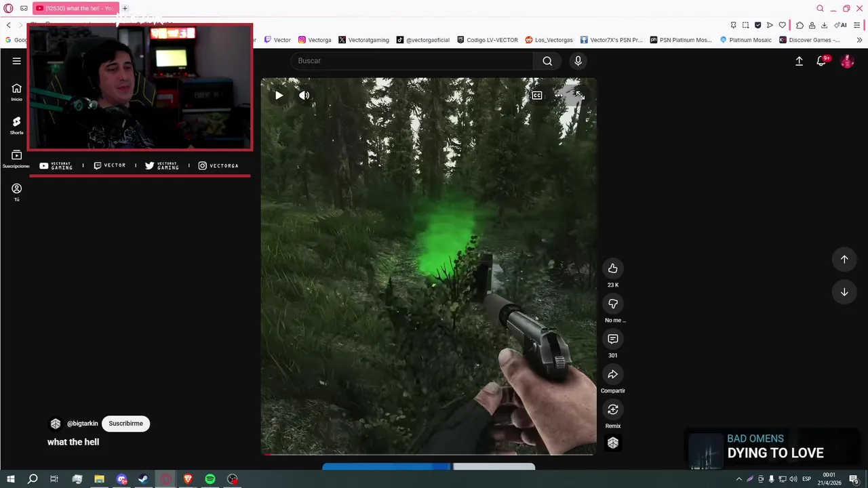Open the @bigtarkin channel link
This screenshot has height=488, width=868.
[x=83, y=424]
